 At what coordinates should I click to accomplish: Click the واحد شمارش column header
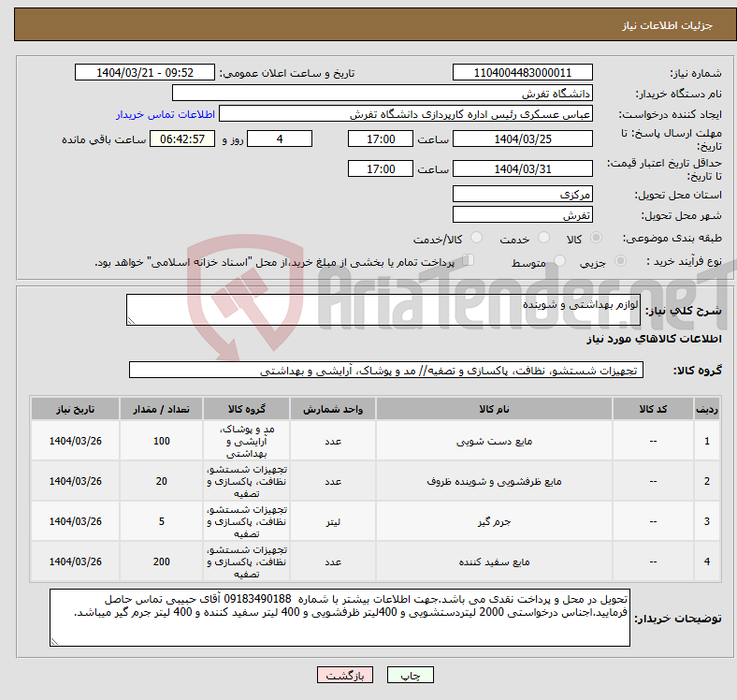(x=333, y=409)
